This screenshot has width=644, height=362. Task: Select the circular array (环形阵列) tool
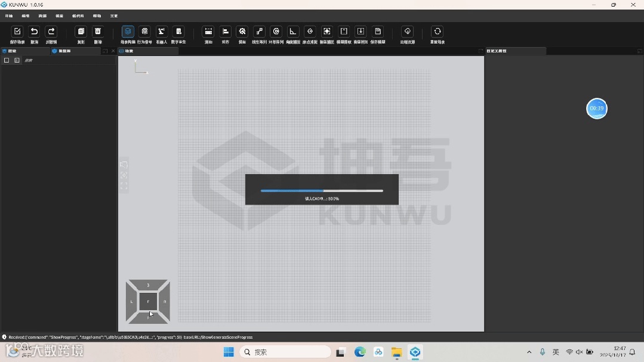pos(276,32)
